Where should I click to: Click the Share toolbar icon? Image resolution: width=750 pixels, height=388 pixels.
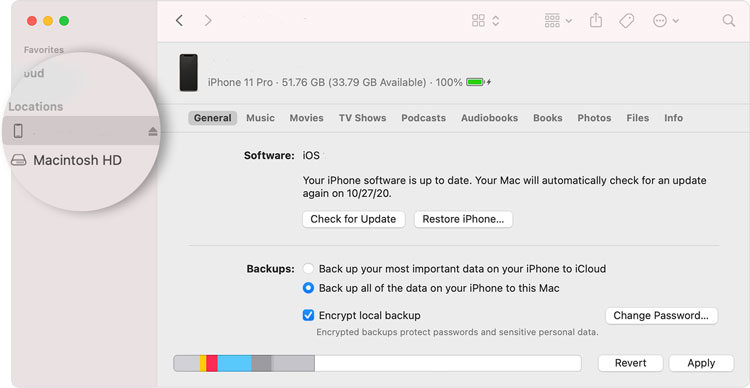click(x=596, y=21)
